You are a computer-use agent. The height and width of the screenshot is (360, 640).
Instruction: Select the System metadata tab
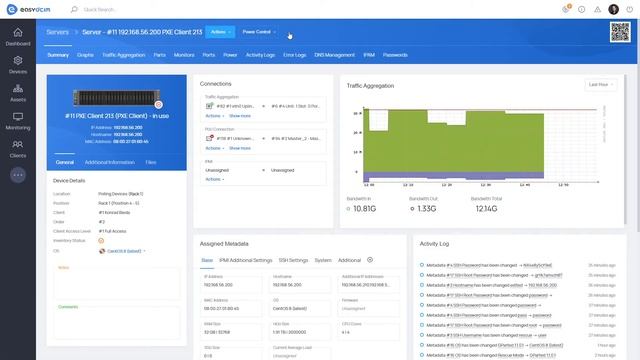pos(323,260)
